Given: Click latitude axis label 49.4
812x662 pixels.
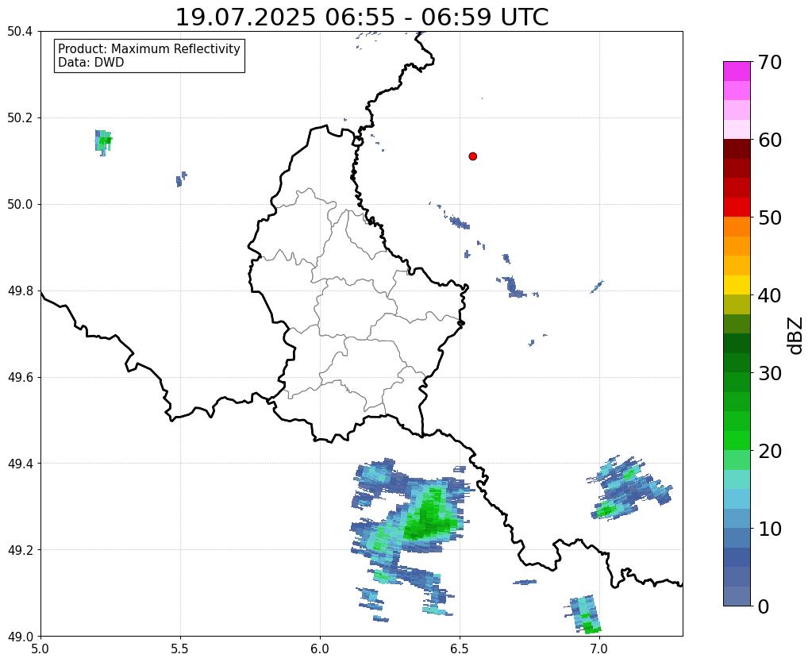Looking at the screenshot, I should [20, 464].
